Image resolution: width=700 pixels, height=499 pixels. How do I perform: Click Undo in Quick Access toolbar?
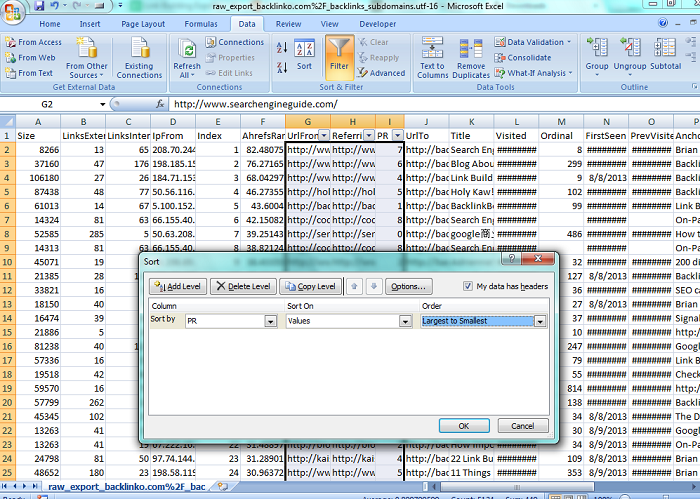[54, 6]
